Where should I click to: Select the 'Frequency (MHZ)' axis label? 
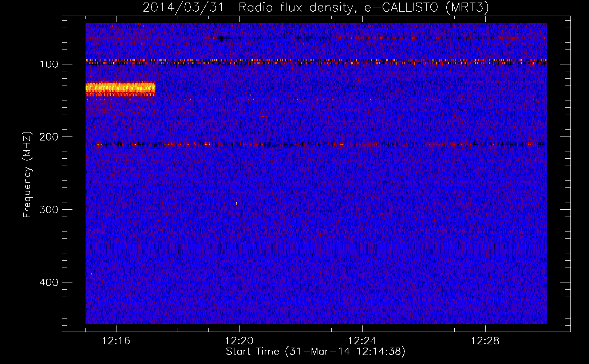coord(27,175)
